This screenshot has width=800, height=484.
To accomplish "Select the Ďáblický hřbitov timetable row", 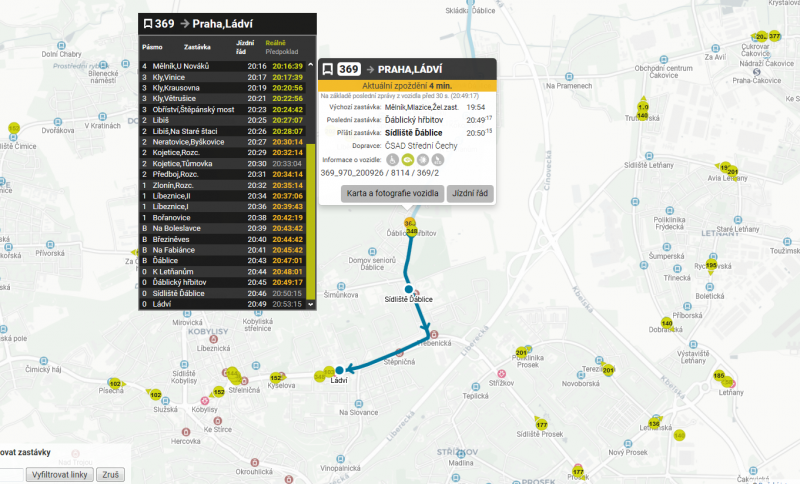I will (222, 282).
